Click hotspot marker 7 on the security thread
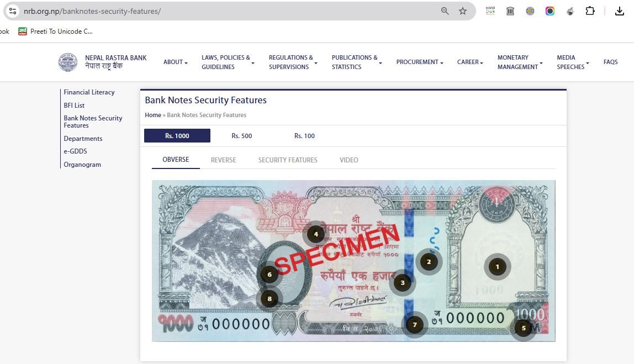The image size is (634, 364). pyautogui.click(x=414, y=324)
